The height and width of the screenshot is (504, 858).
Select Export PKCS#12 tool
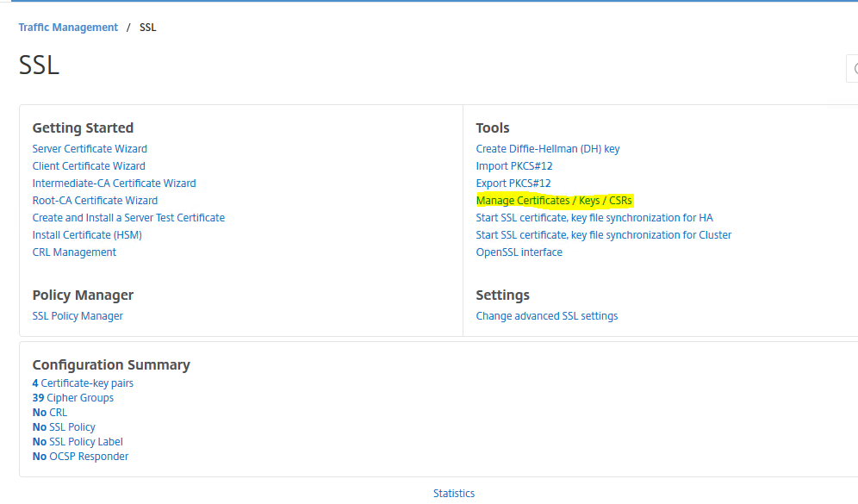(513, 184)
